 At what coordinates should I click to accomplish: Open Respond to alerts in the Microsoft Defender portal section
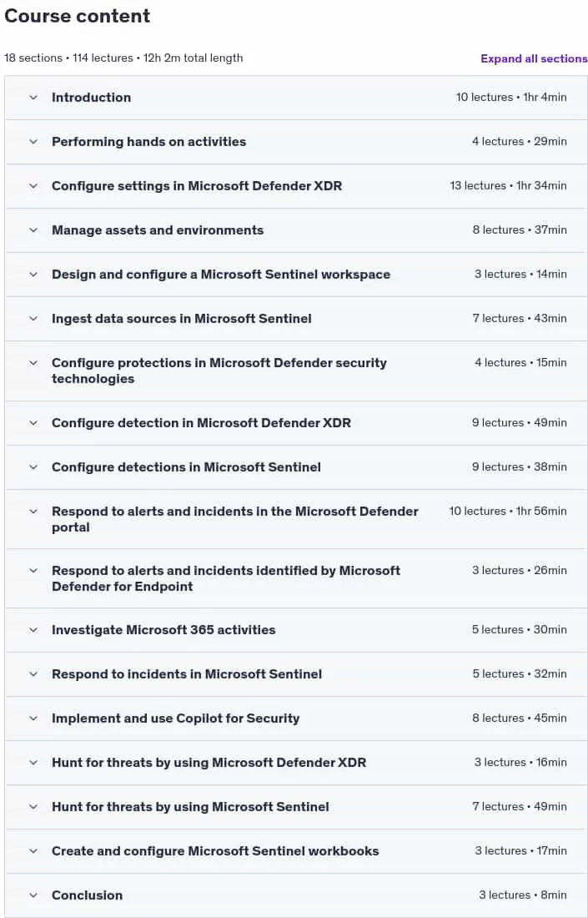296,519
